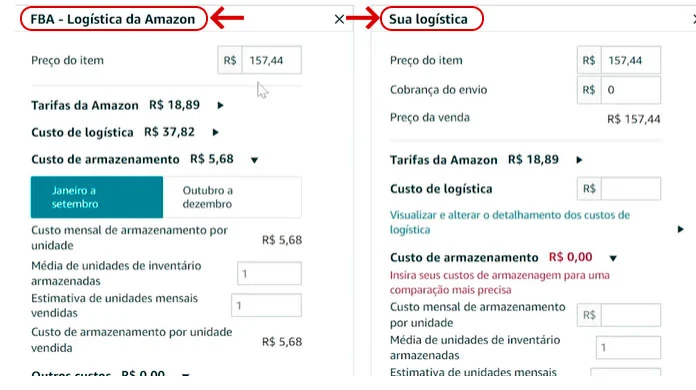Edit Sua logística Preço do item field
696x390 pixels.
tap(631, 60)
